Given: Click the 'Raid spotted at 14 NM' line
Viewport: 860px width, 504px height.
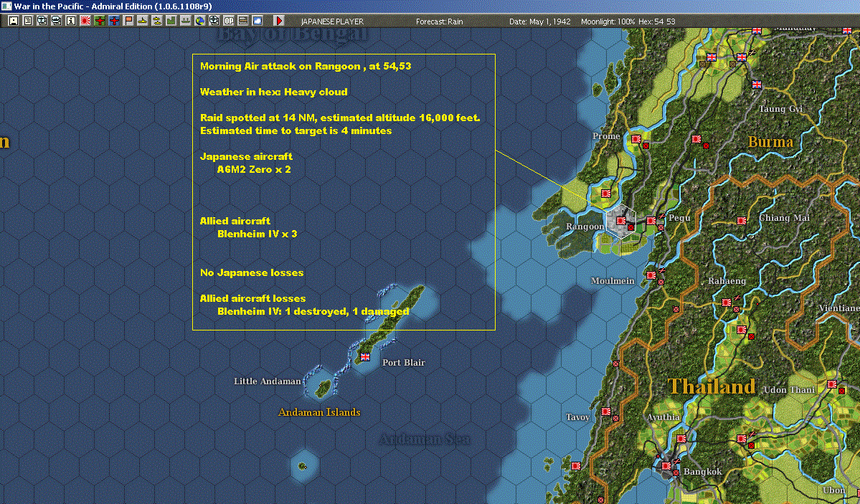Looking at the screenshot, I should [x=340, y=118].
